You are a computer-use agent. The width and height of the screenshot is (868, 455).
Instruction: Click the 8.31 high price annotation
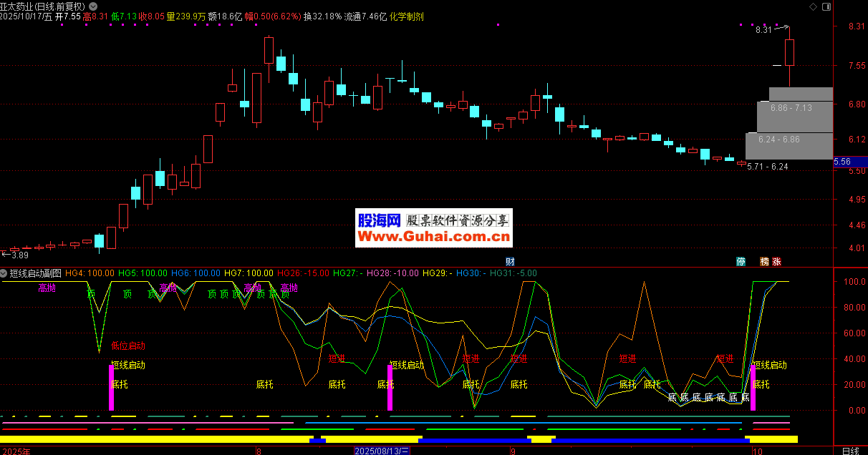(x=763, y=30)
